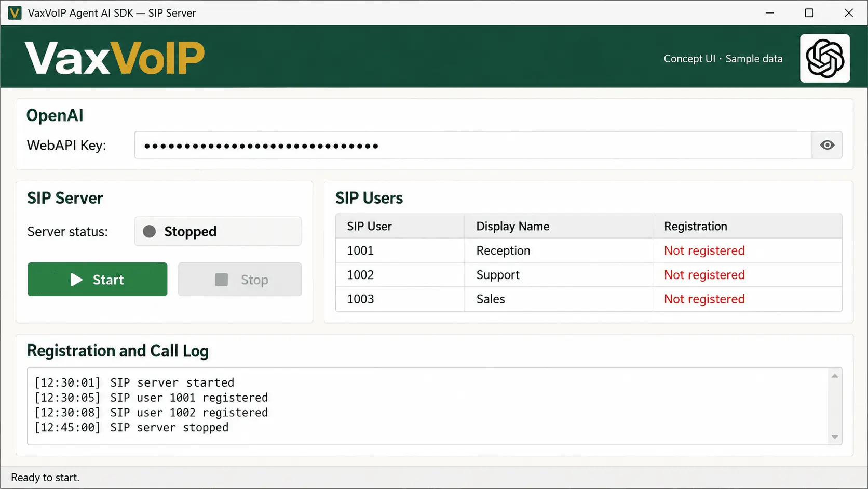
Task: Click the SIP User column header
Action: 400,226
